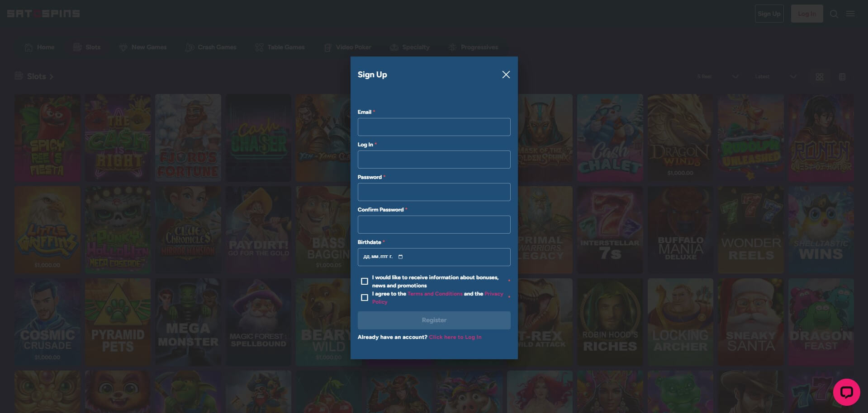Go to the Home tab
868x413 pixels.
coord(39,47)
